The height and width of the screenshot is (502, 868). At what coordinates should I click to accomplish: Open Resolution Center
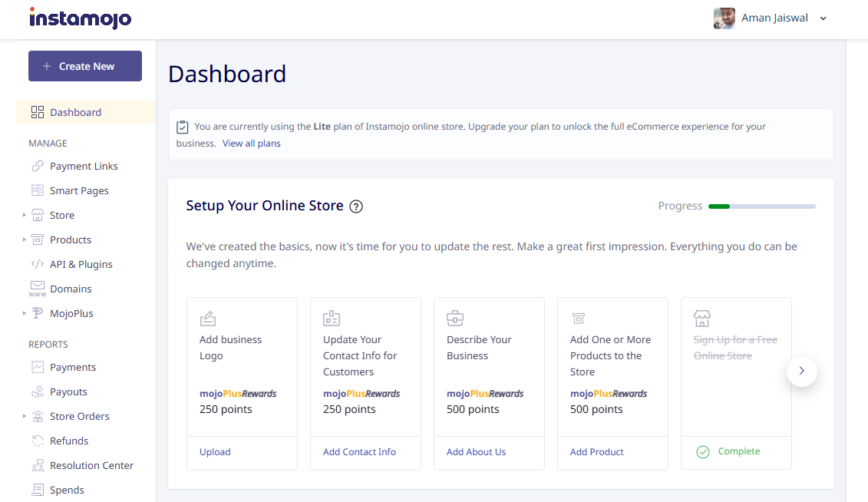[91, 465]
